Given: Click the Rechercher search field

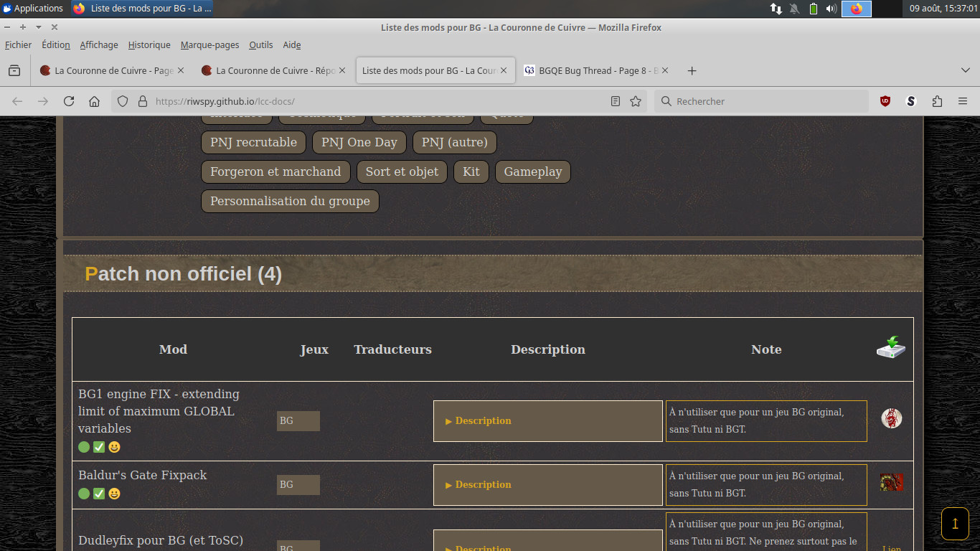Looking at the screenshot, I should click(x=760, y=101).
